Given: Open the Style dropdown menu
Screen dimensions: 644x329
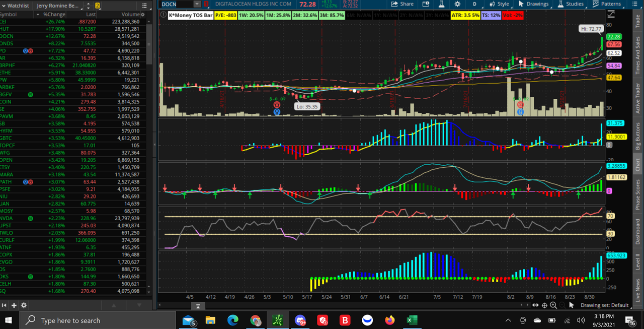Looking at the screenshot, I should 499,4.
